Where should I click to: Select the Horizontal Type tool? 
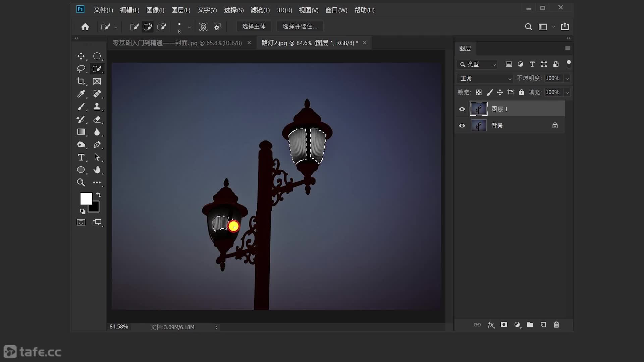pyautogui.click(x=81, y=157)
